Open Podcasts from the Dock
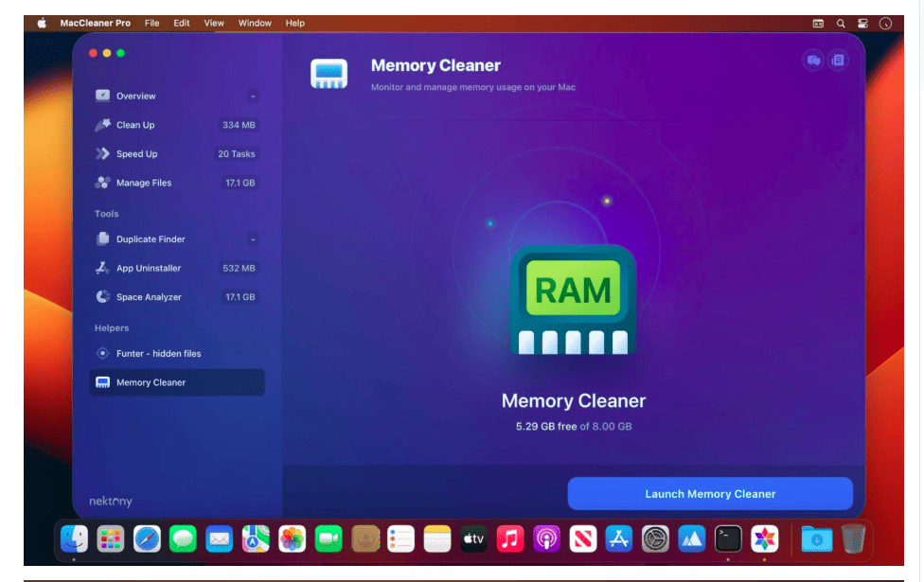Image resolution: width=924 pixels, height=582 pixels. [547, 538]
